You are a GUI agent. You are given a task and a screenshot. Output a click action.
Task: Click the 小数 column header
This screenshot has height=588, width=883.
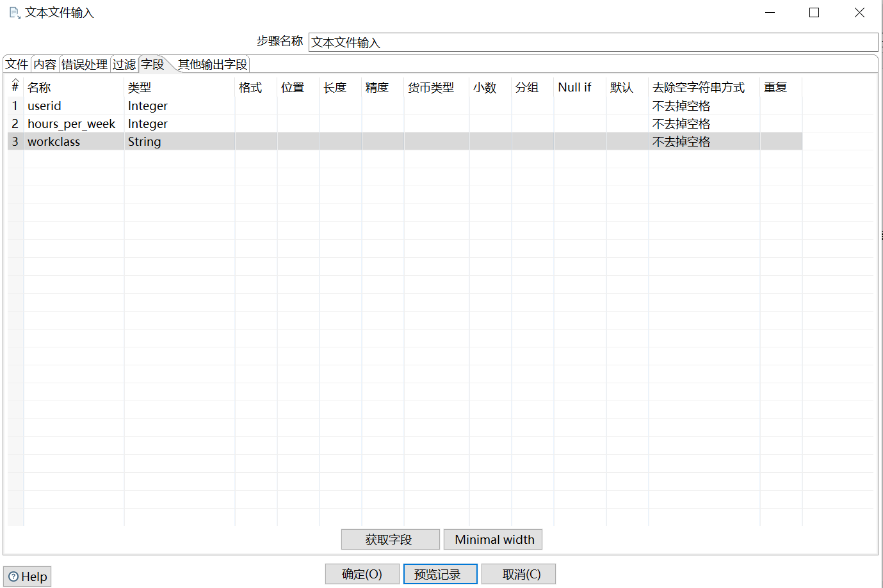(490, 87)
